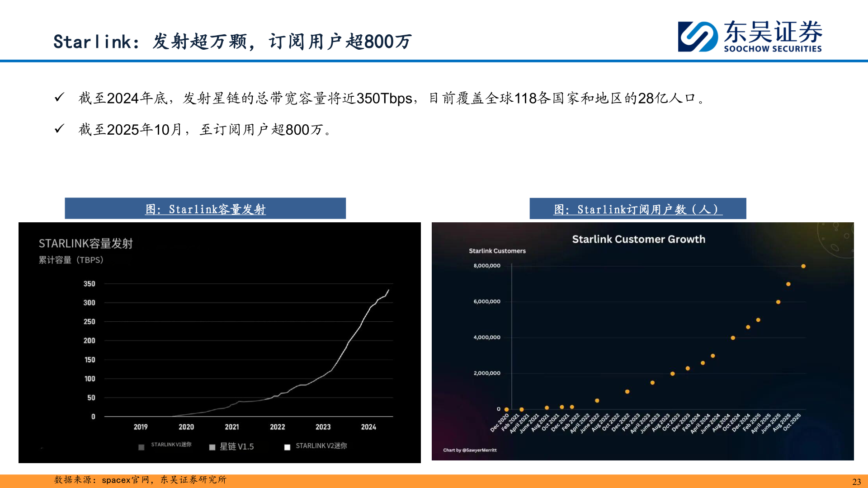Toggle visibility of 星链 V1.5 series
Image resolution: width=868 pixels, height=488 pixels.
212,447
